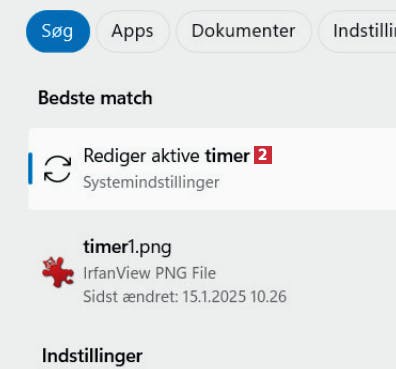This screenshot has width=396, height=369.
Task: Select the Søg filter tab
Action: 58,31
